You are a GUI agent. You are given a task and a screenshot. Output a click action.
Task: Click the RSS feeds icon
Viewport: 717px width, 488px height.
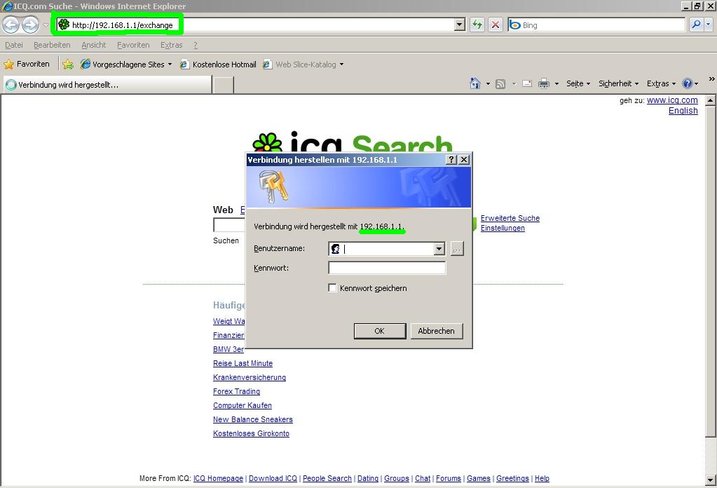click(x=501, y=84)
